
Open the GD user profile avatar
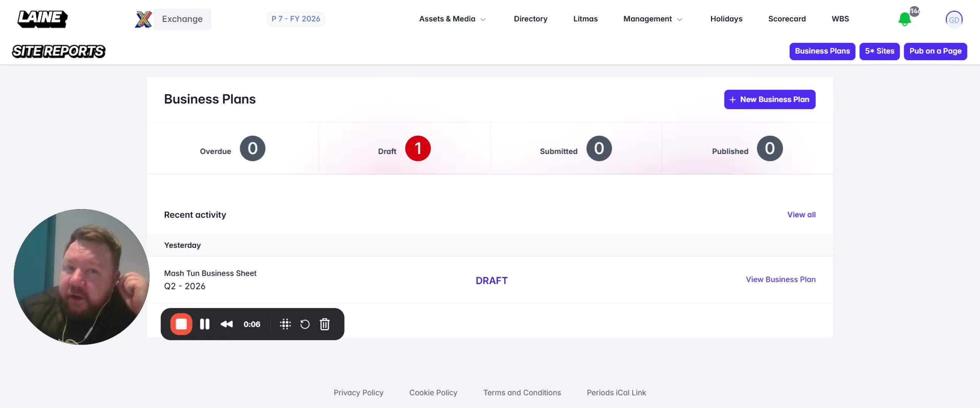click(x=954, y=19)
